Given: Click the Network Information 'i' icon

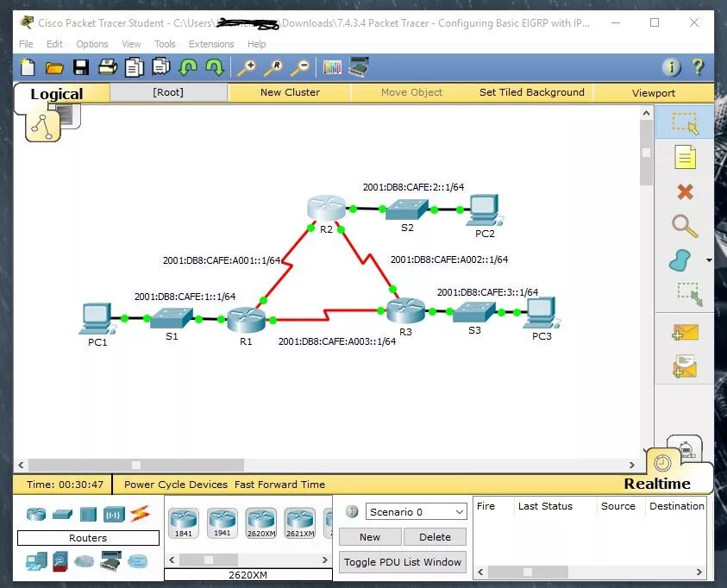Looking at the screenshot, I should click(x=671, y=67).
